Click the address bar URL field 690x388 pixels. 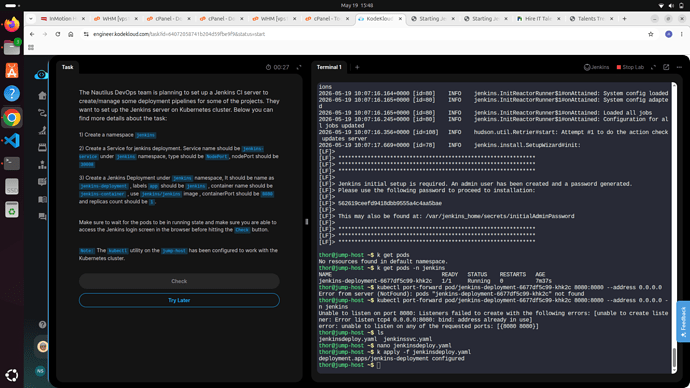click(364, 34)
